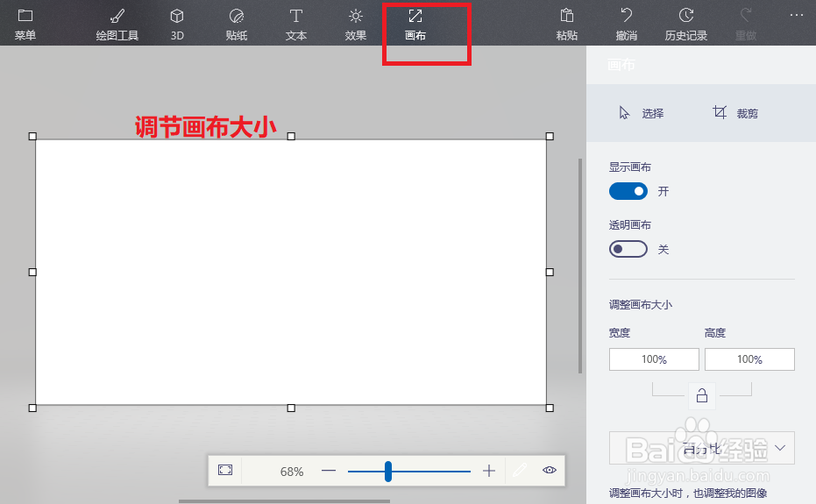Click the left-middle canvas resize handle
The height and width of the screenshot is (504, 816).
[x=32, y=272]
